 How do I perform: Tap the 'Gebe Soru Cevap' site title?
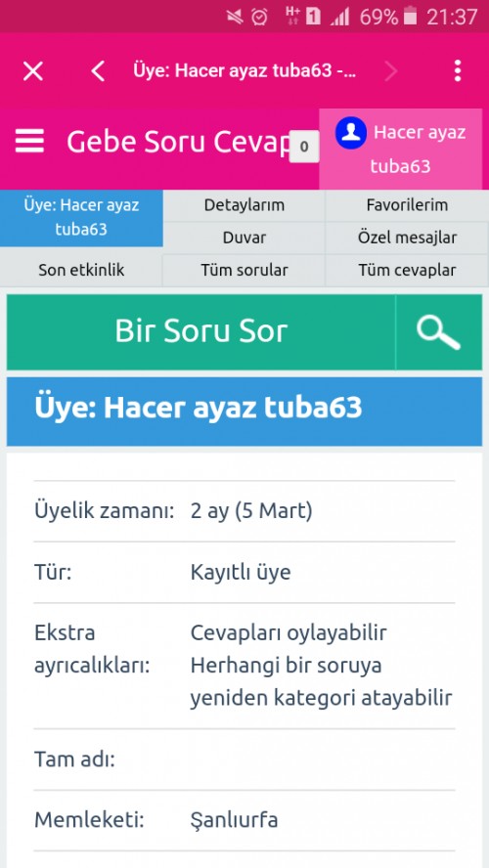click(178, 143)
